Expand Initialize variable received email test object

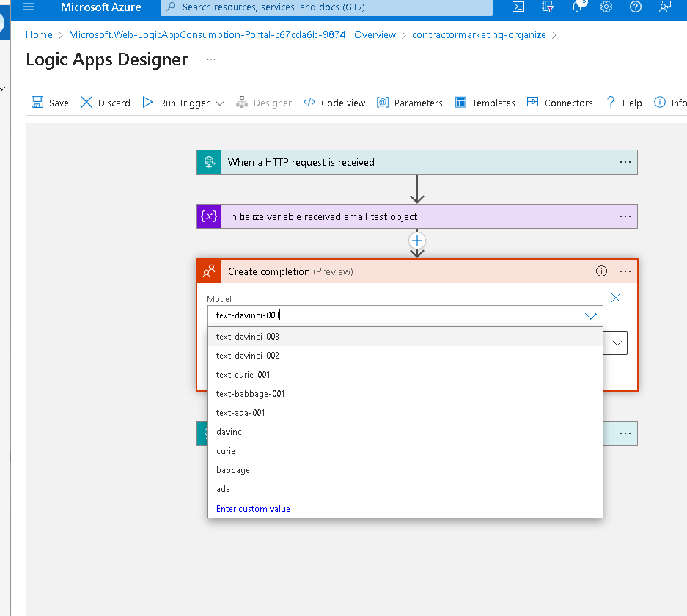point(417,216)
